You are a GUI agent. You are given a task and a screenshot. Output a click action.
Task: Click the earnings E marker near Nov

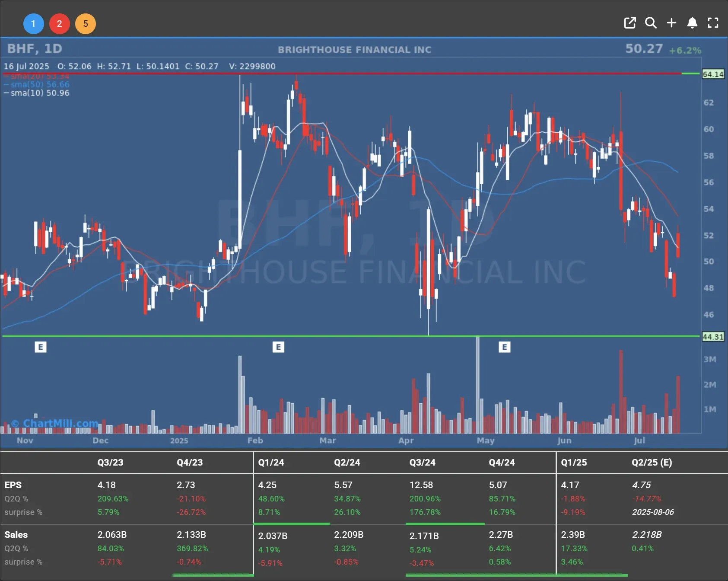coord(41,347)
